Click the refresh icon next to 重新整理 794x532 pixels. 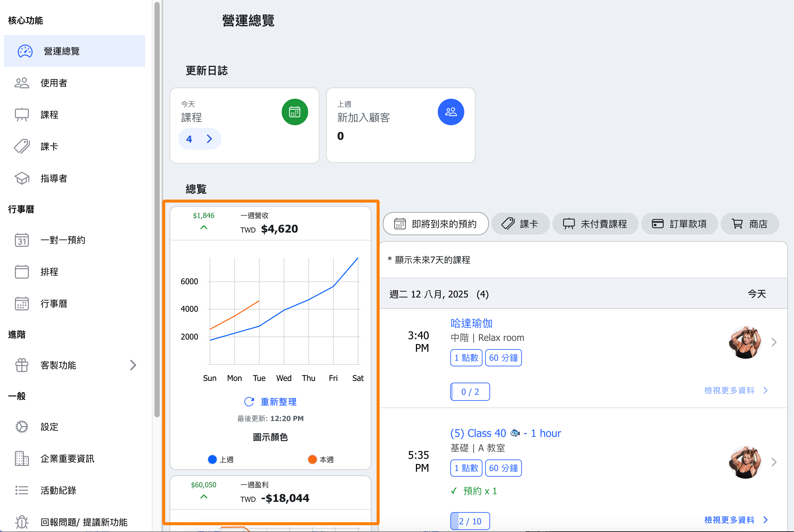pyautogui.click(x=249, y=402)
